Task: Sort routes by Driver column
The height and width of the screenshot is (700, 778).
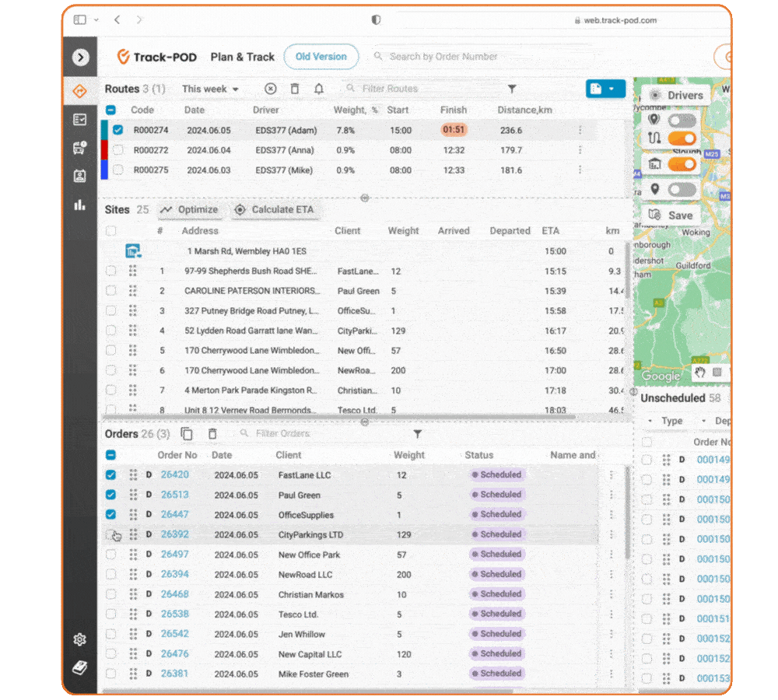Action: 265,110
